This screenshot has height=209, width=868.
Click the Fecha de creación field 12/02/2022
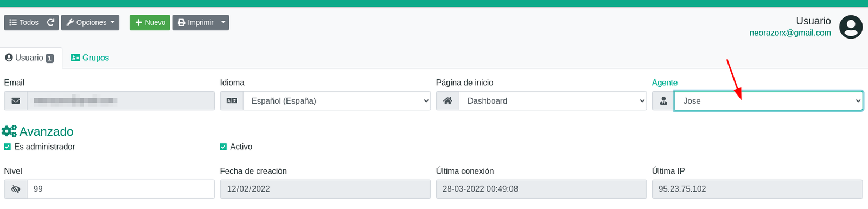tap(325, 189)
